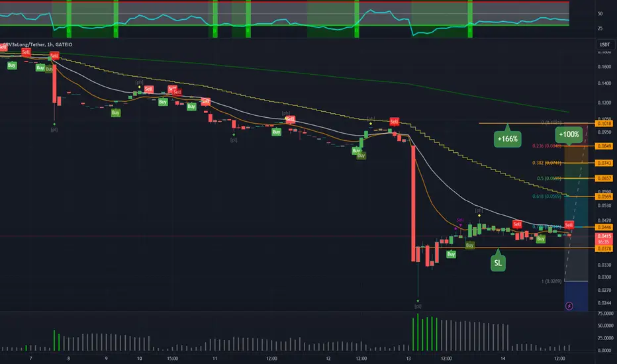Select the 0.618 Fibonacci level text
This screenshot has height=364, width=617.
pos(547,197)
